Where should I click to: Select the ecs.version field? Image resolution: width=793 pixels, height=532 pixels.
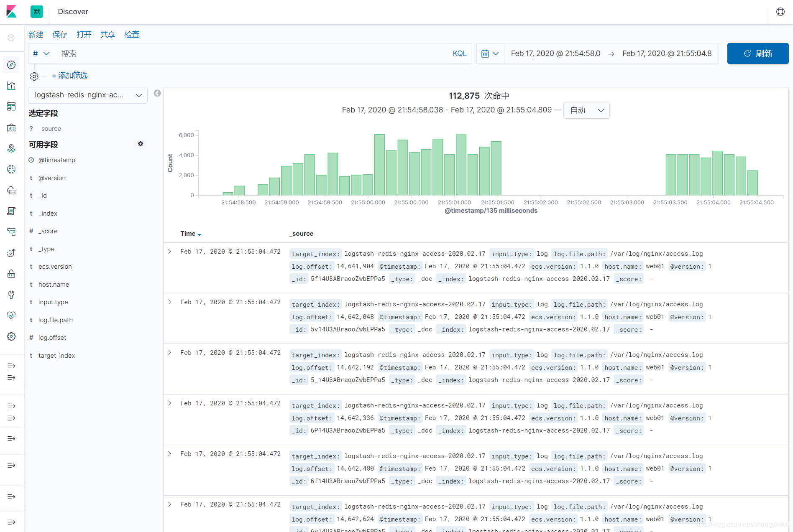(x=55, y=267)
